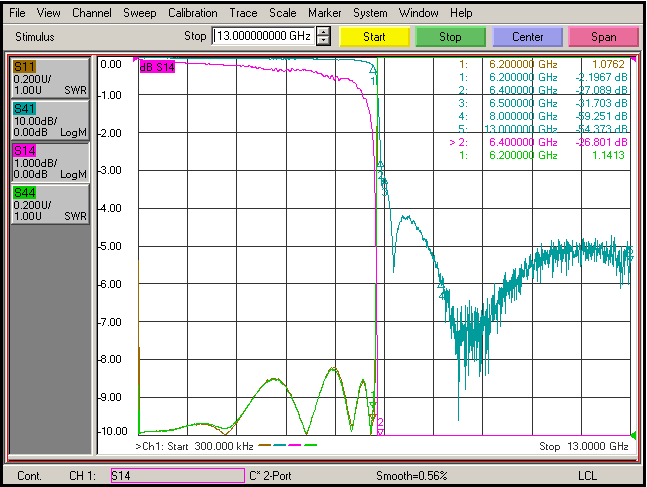Click the yellow Start stimulus button
The width and height of the screenshot is (647, 487).
[x=374, y=37]
